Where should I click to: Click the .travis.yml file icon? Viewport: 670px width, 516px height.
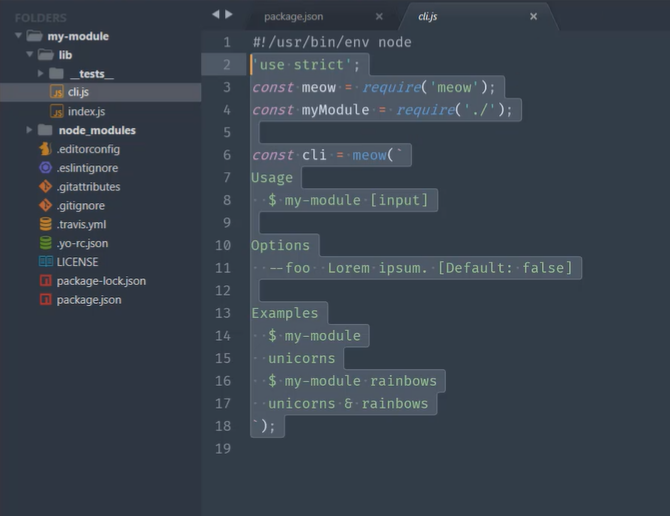click(x=45, y=224)
